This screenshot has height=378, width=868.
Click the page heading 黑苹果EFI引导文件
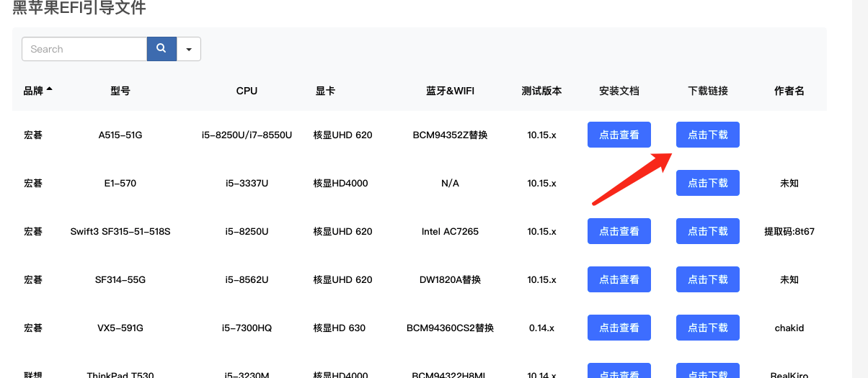79,8
